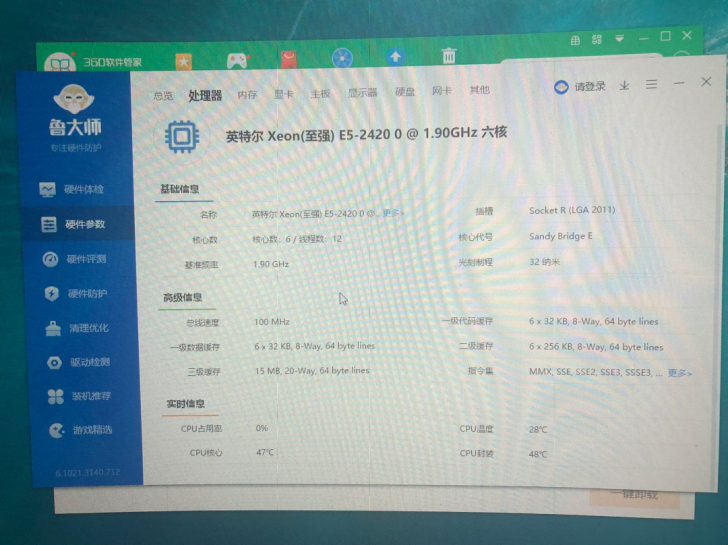Close the Lu Master window
This screenshot has height=545, width=728.
tap(706, 82)
